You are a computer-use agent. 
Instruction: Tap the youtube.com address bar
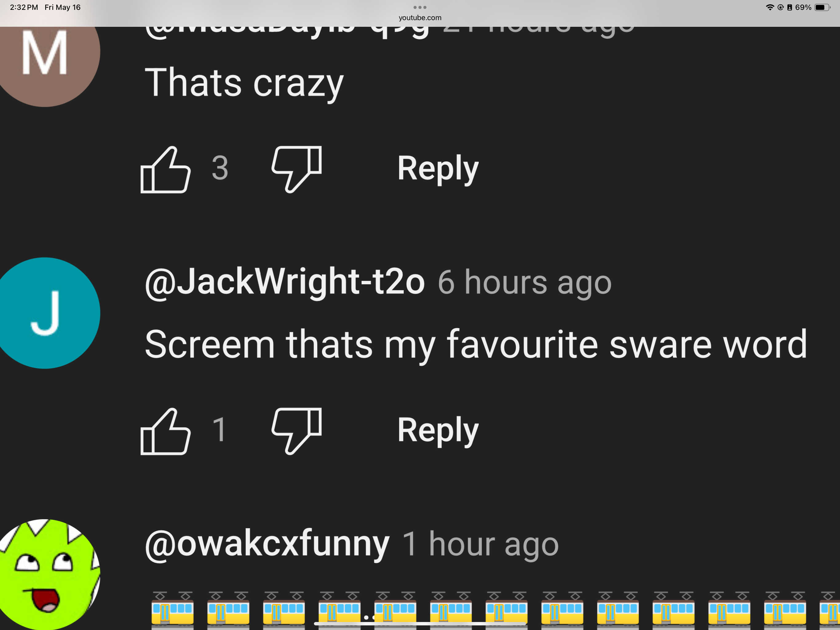tap(420, 18)
